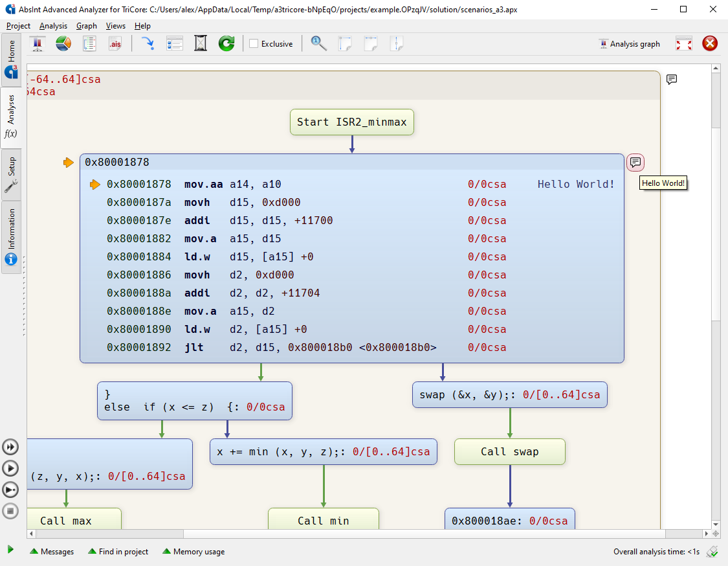This screenshot has width=728, height=566.
Task: Click the Hello World! comment text in block
Action: (576, 185)
